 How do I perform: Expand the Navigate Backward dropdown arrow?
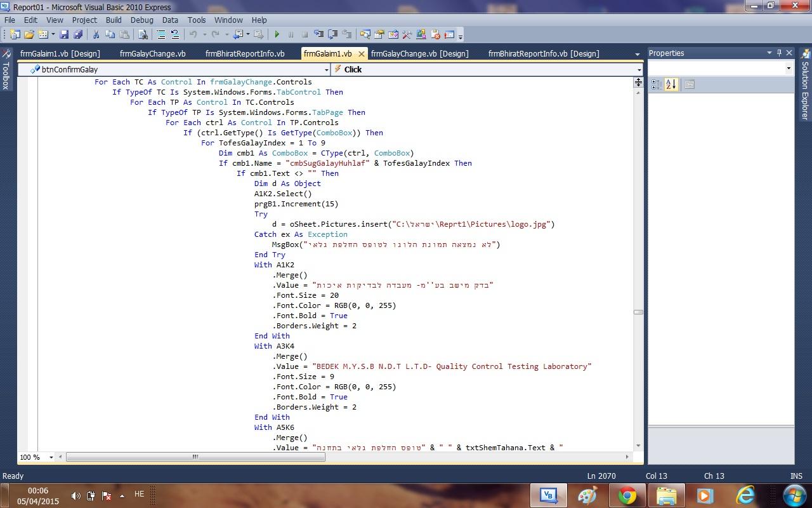pos(248,34)
